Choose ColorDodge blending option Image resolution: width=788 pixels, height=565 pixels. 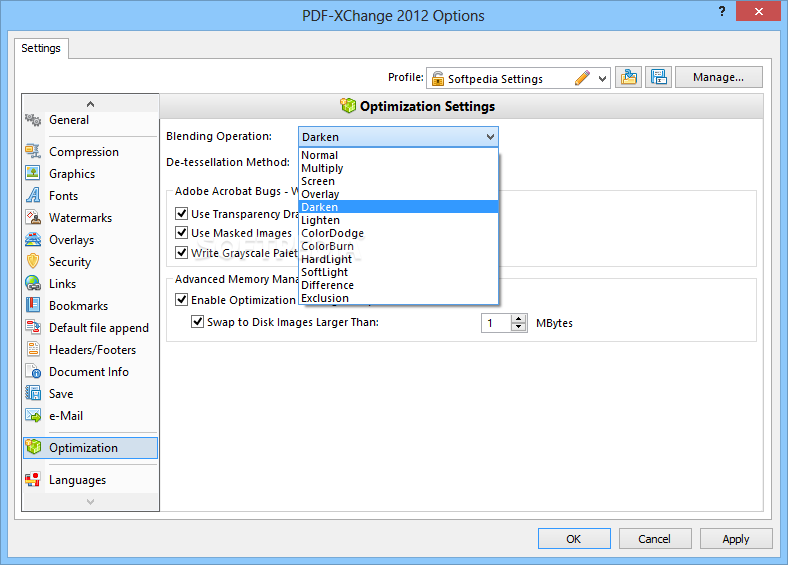(x=399, y=233)
